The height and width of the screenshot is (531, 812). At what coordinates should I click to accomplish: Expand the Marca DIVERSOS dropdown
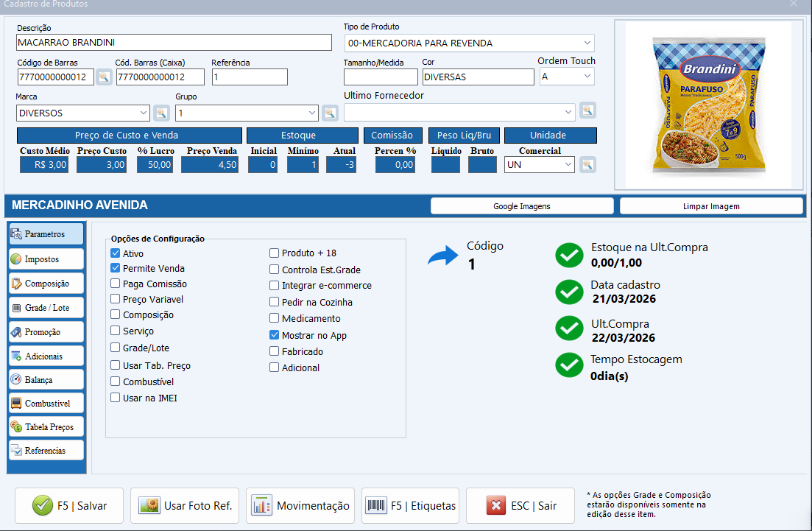click(x=144, y=113)
